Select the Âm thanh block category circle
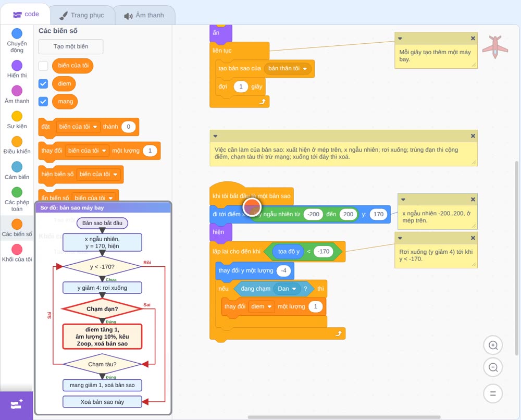The height and width of the screenshot is (420, 521). tap(17, 91)
